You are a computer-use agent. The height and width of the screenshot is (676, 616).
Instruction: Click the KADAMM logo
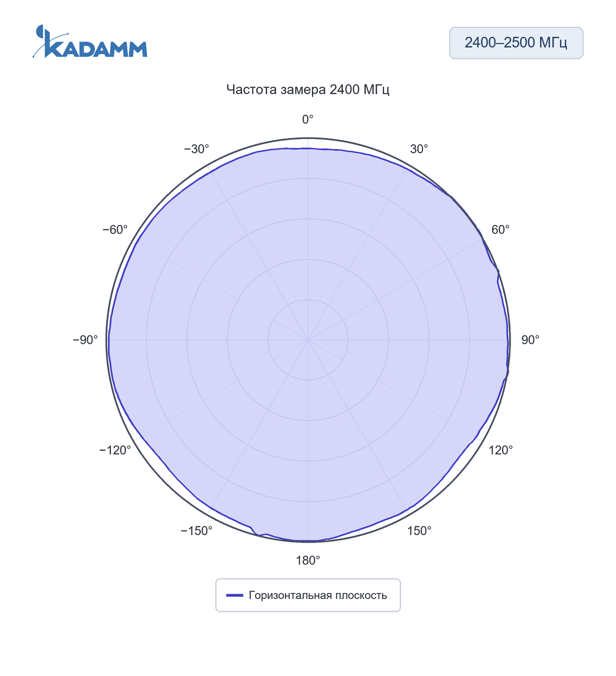click(90, 41)
